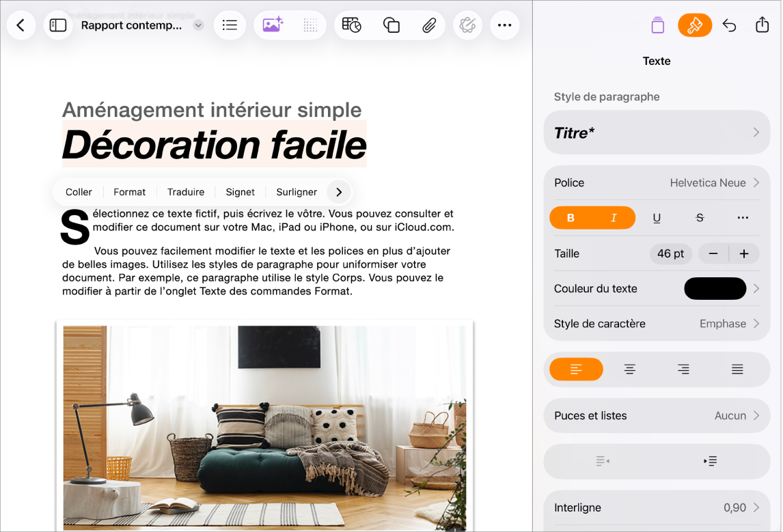Click the share icon

(x=762, y=25)
